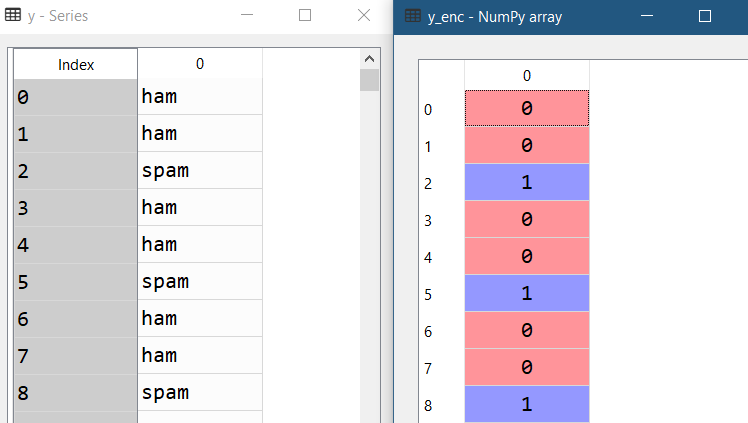Screen dimensions: 748x423
Task: Select red cell value 0 in y_enc row 1
Action: tap(527, 145)
